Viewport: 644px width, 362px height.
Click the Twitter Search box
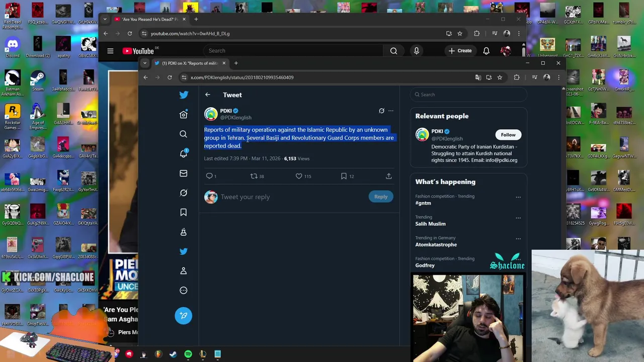click(469, 95)
